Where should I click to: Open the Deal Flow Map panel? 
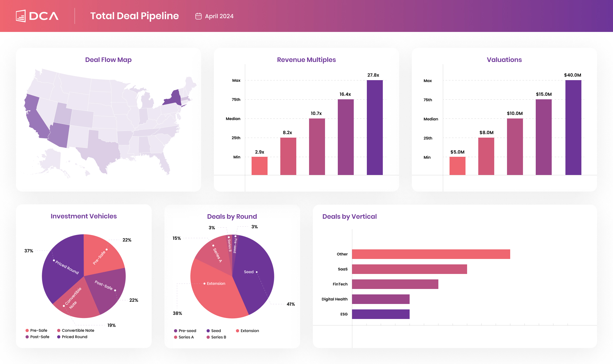108,60
